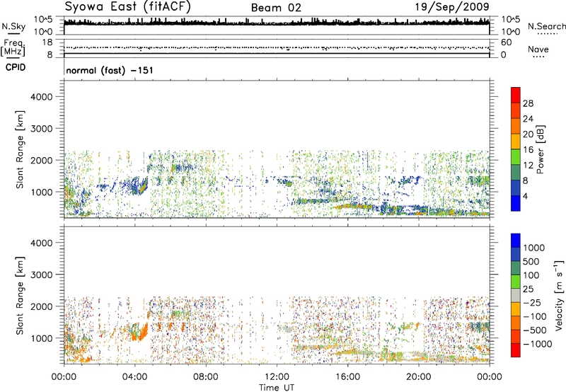Click the "04:00" time tick label
This screenshot has width=566, height=392.
coord(134,377)
